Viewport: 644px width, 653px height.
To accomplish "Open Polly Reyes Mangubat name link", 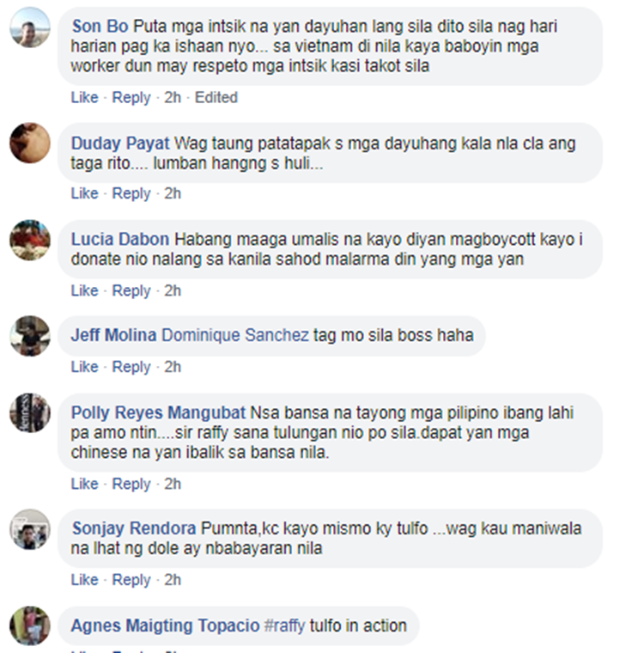I will tap(158, 413).
